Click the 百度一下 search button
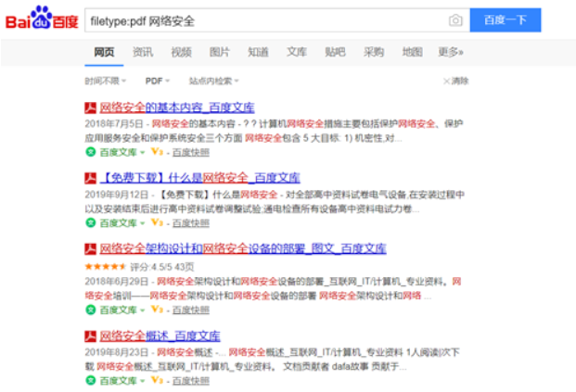576x392 pixels. [506, 20]
